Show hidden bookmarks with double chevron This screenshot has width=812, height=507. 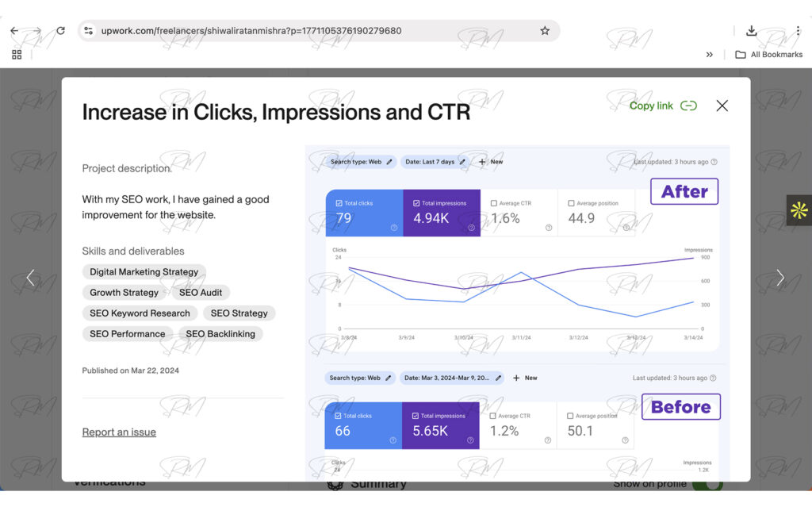click(710, 55)
